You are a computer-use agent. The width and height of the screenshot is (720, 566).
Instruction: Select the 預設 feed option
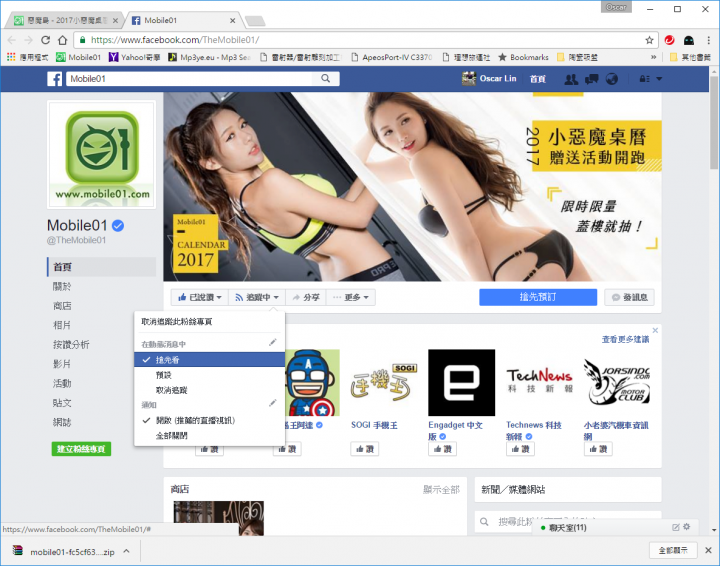pyautogui.click(x=209, y=375)
